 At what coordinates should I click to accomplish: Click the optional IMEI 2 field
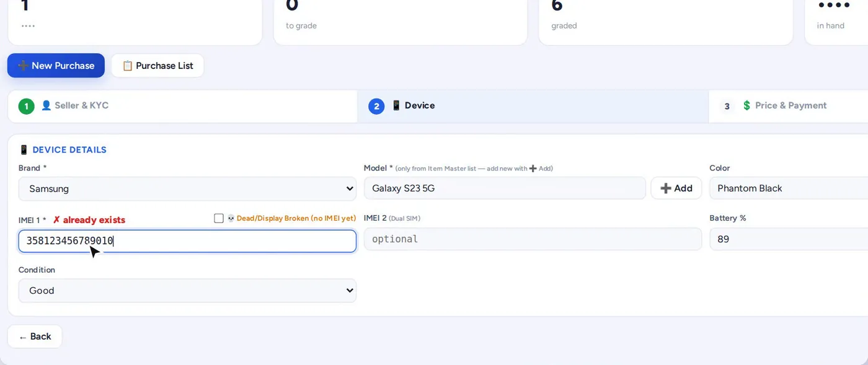point(533,239)
